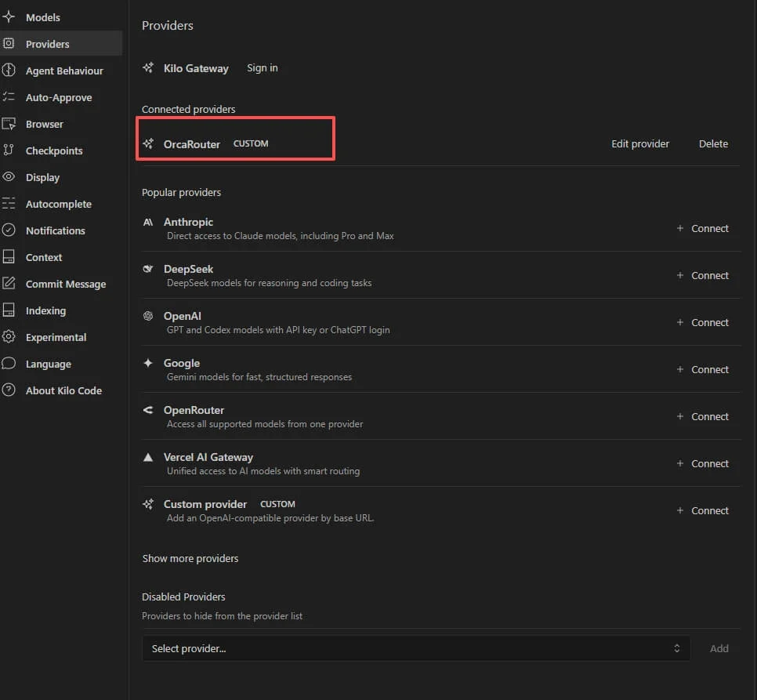Image resolution: width=757 pixels, height=700 pixels.
Task: Click the Context sidebar icon
Action: (9, 257)
